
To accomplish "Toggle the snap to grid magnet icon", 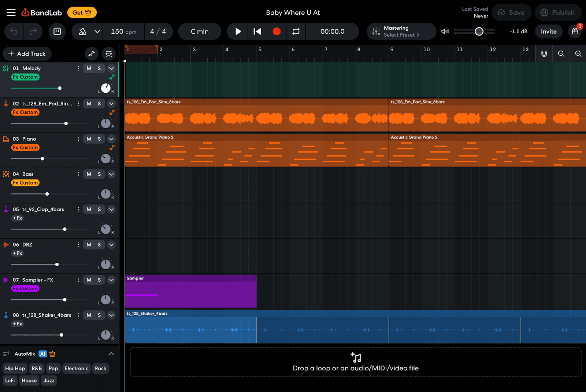I will (544, 54).
